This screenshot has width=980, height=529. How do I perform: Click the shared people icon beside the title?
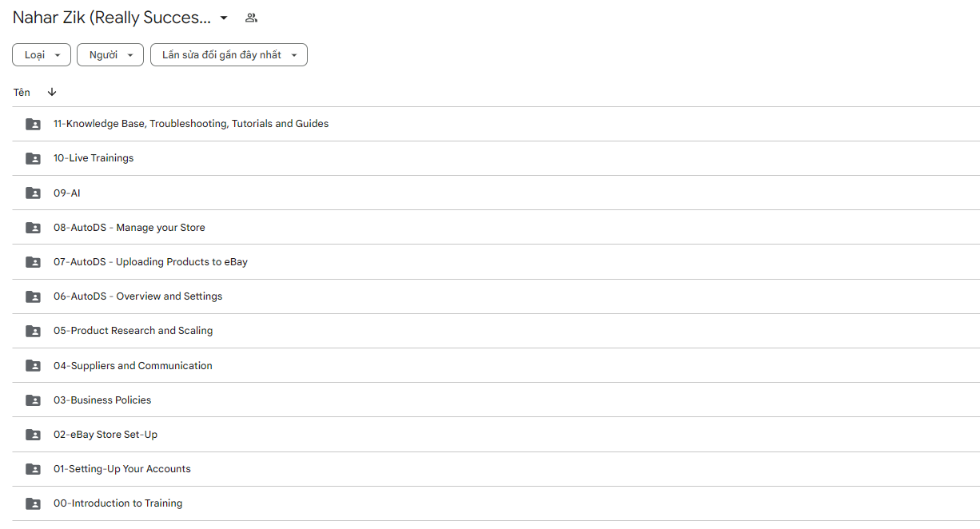tap(251, 18)
